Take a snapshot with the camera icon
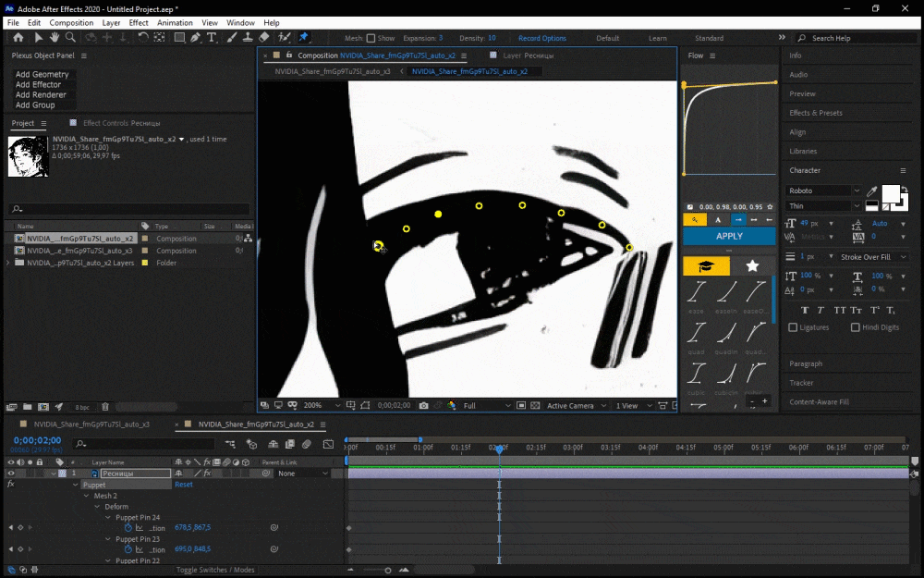This screenshot has width=924, height=578. pos(423,406)
